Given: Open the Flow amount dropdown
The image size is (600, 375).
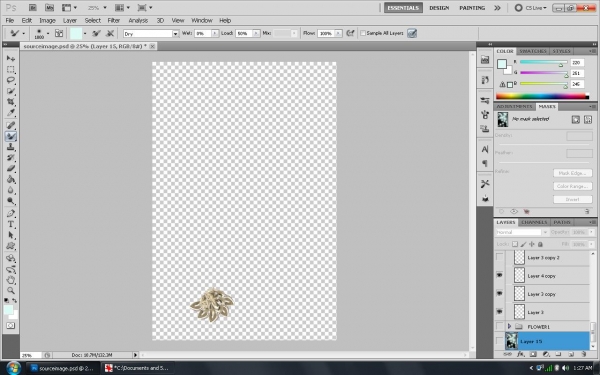Looking at the screenshot, I should pos(338,33).
